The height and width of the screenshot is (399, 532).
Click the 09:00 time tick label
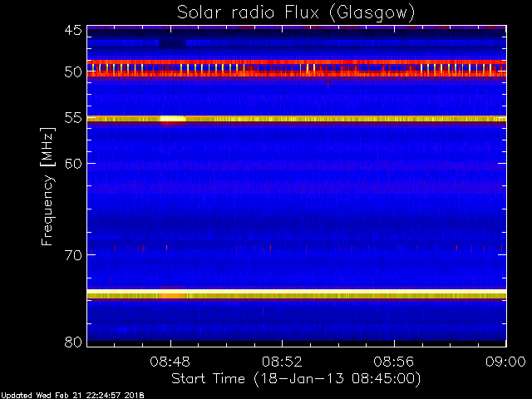coord(505,362)
